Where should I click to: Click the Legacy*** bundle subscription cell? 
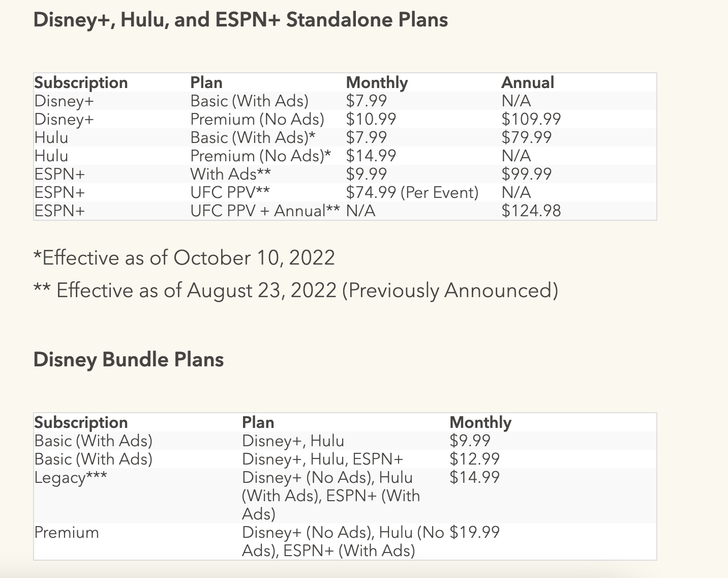tap(70, 478)
